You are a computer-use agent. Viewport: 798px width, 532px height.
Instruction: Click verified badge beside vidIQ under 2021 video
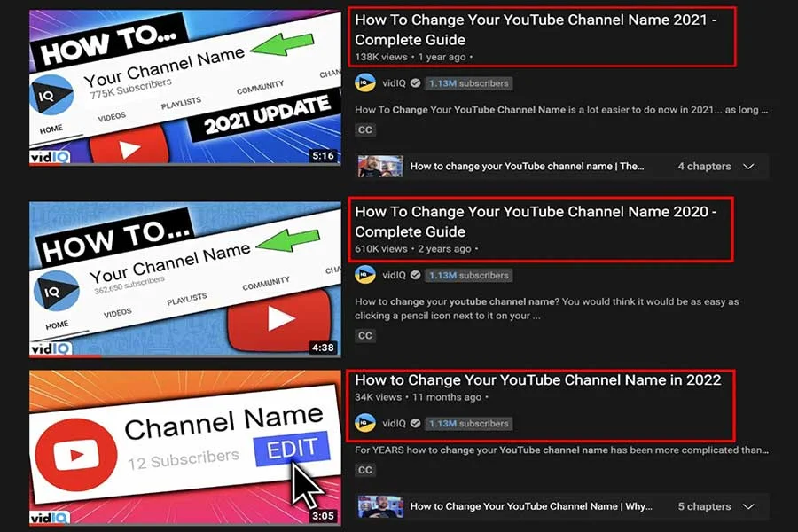pos(415,83)
